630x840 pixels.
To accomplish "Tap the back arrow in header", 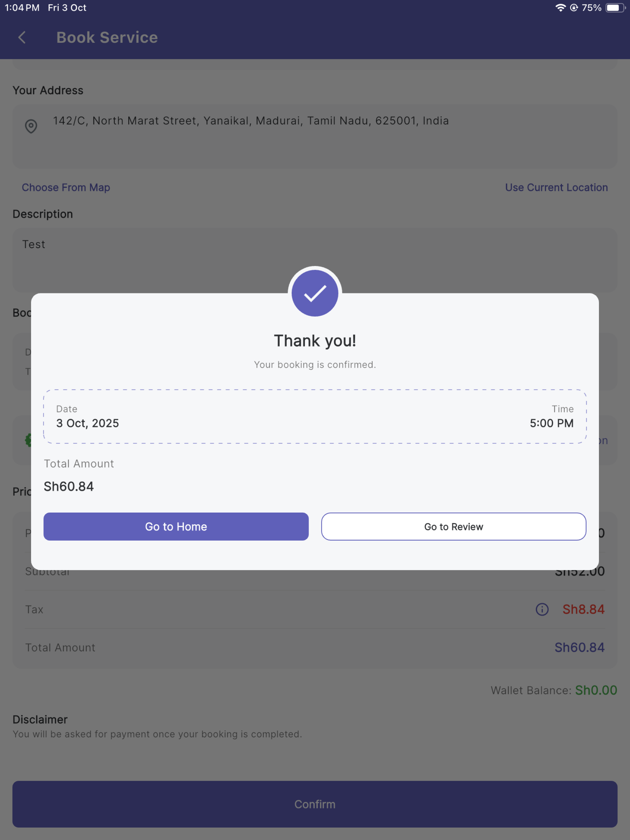I will [22, 38].
